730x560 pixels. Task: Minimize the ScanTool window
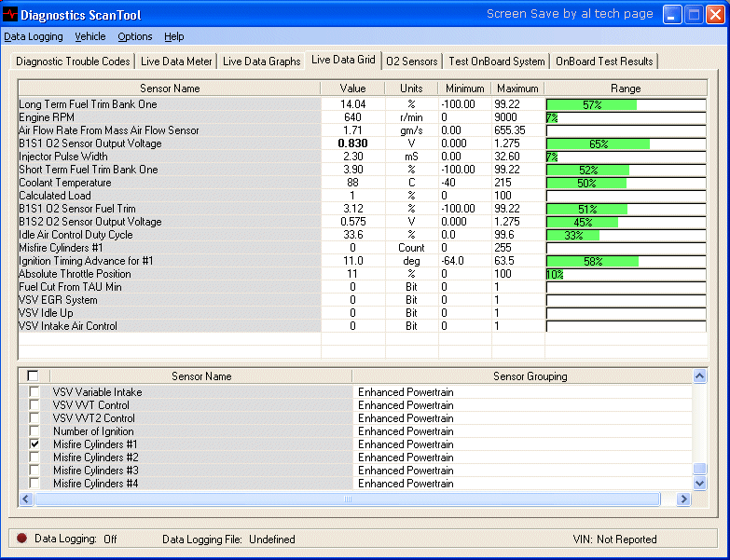672,15
